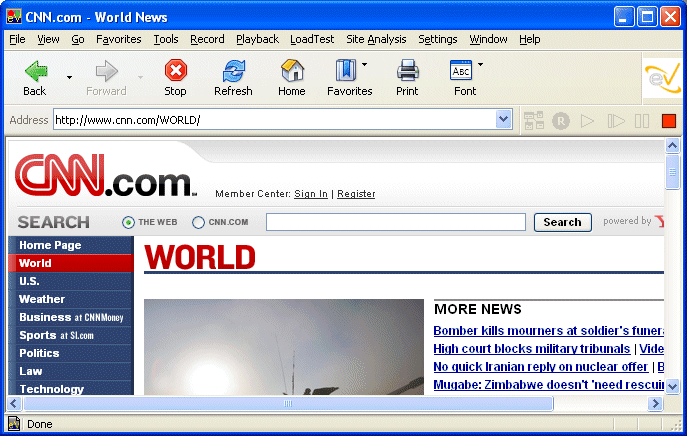Image resolution: width=687 pixels, height=436 pixels.
Task: Open the Settings menu
Action: click(x=438, y=39)
